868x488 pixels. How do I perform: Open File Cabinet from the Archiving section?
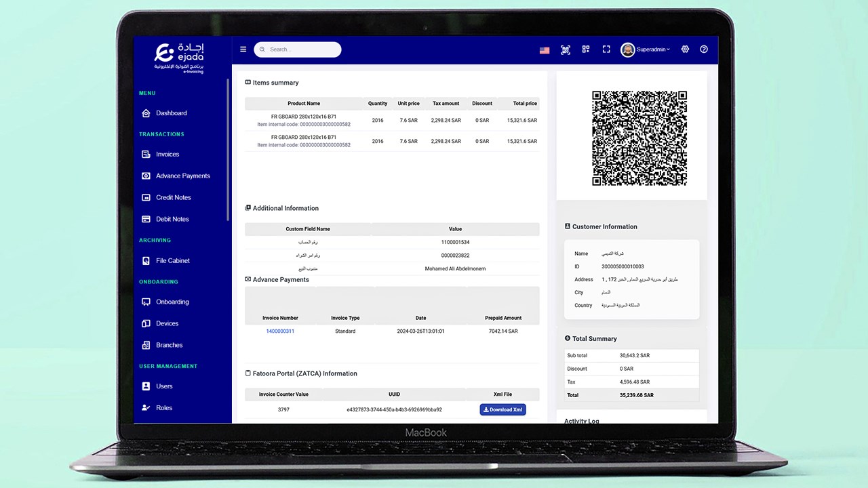click(x=145, y=260)
